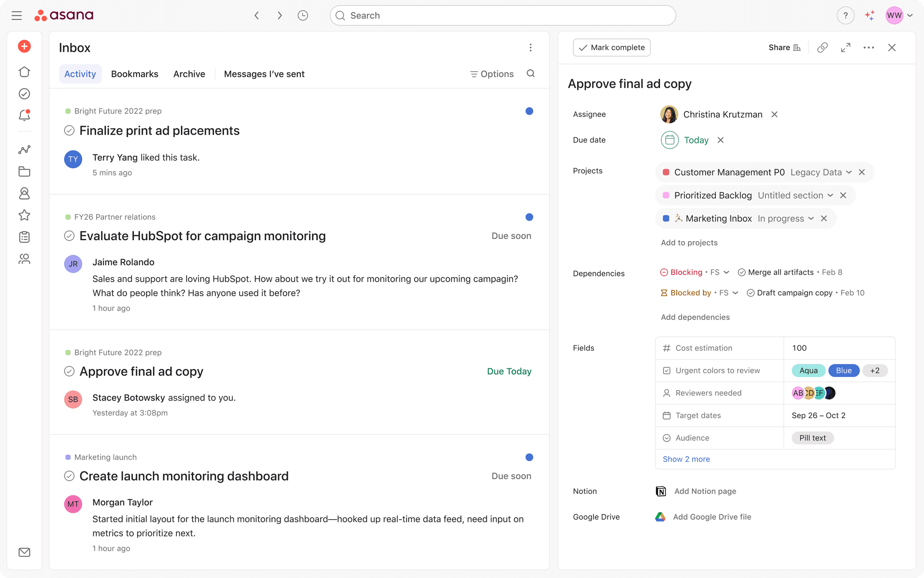This screenshot has width=924, height=578.
Task: Click the AI sparkle icon in top bar
Action: click(x=869, y=15)
